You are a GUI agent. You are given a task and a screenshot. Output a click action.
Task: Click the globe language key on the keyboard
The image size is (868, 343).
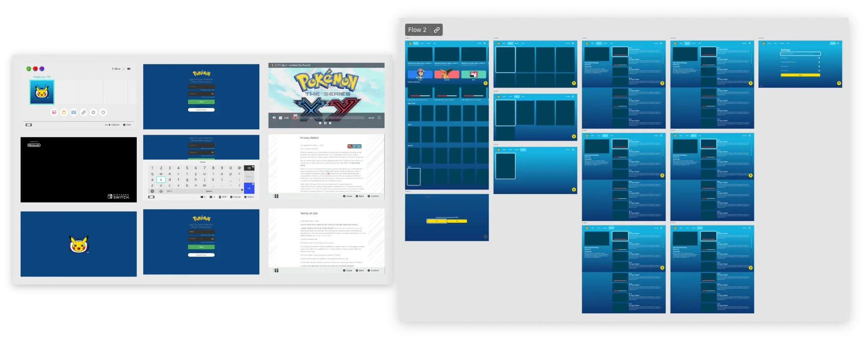[152, 191]
